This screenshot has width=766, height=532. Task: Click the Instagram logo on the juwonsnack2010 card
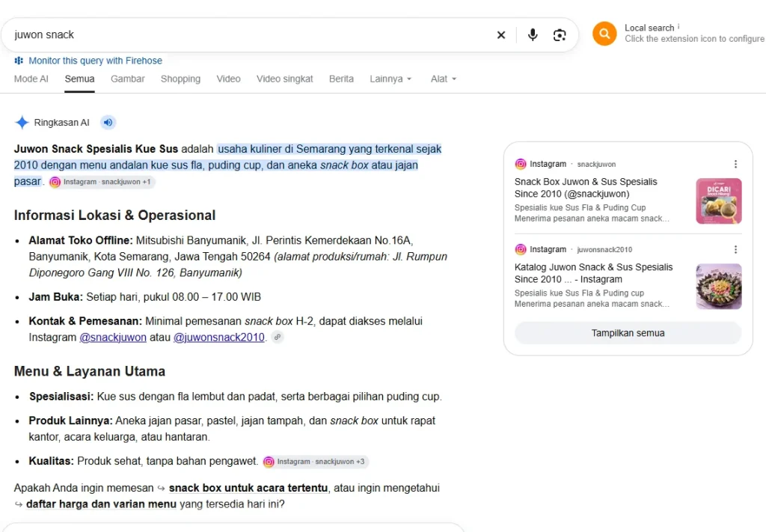pyautogui.click(x=521, y=250)
